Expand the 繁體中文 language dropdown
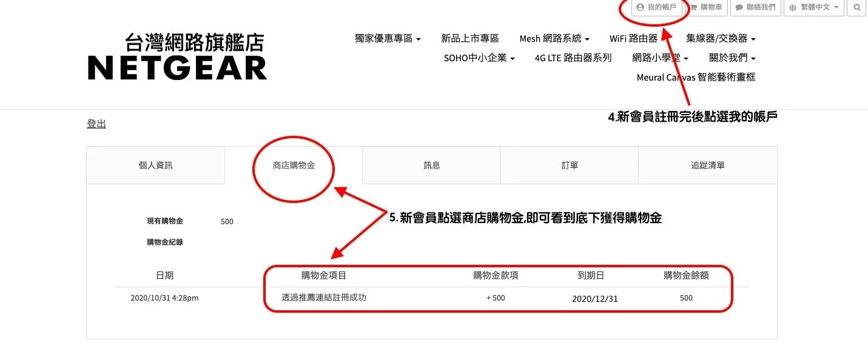Viewport: 868px width, 343px height. pyautogui.click(x=815, y=8)
